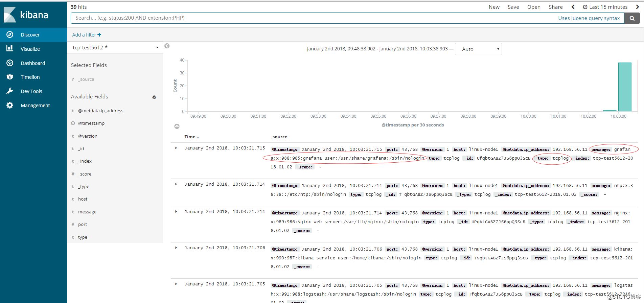Collapse the fields sidebar arrow
The height and width of the screenshot is (303, 644).
(167, 46)
